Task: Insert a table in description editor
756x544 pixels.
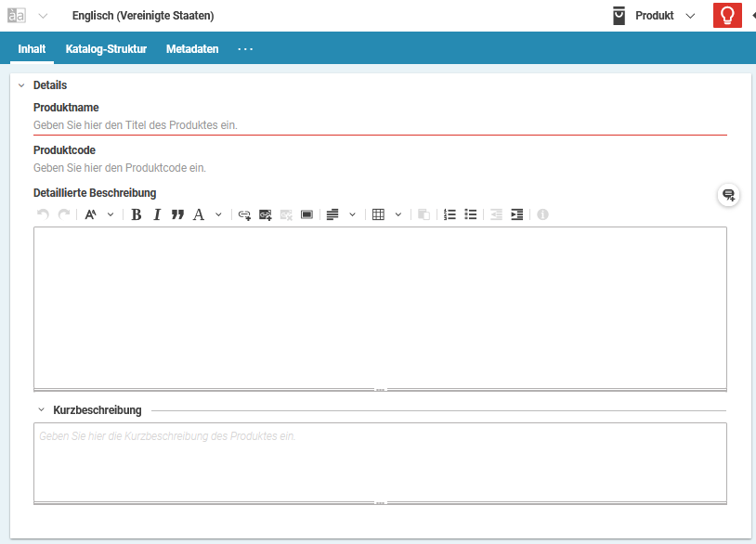Action: tap(378, 214)
